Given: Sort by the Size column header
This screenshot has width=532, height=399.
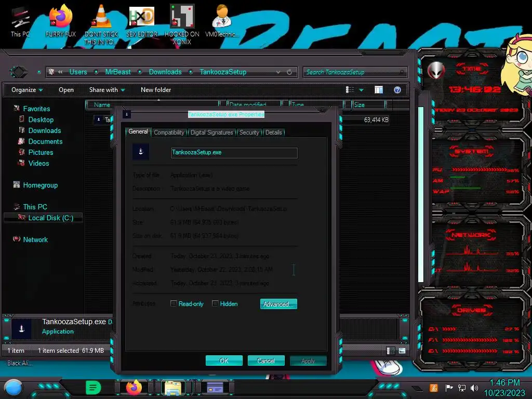Looking at the screenshot, I should [x=368, y=104].
